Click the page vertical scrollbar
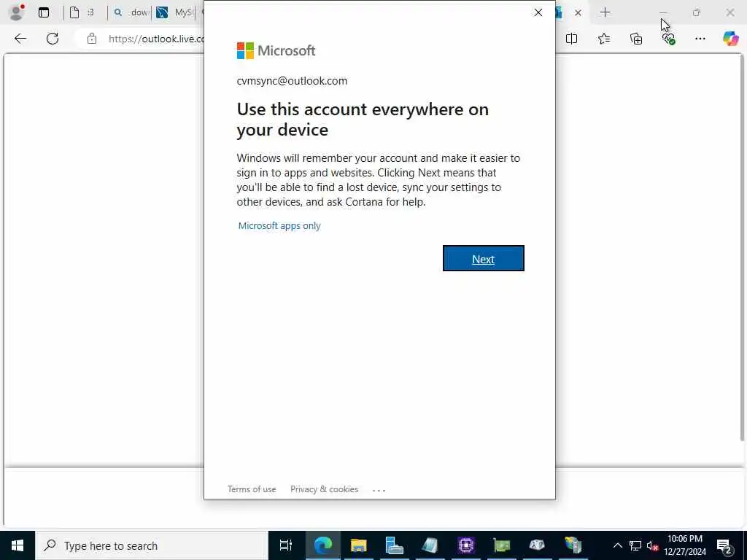The width and height of the screenshot is (747, 560). (x=743, y=248)
